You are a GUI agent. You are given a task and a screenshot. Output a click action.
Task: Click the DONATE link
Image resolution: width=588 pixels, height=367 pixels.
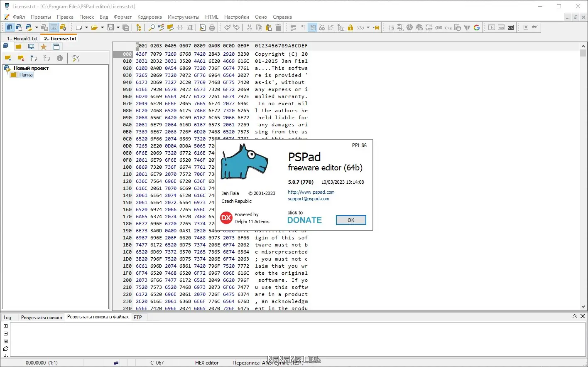pos(304,220)
